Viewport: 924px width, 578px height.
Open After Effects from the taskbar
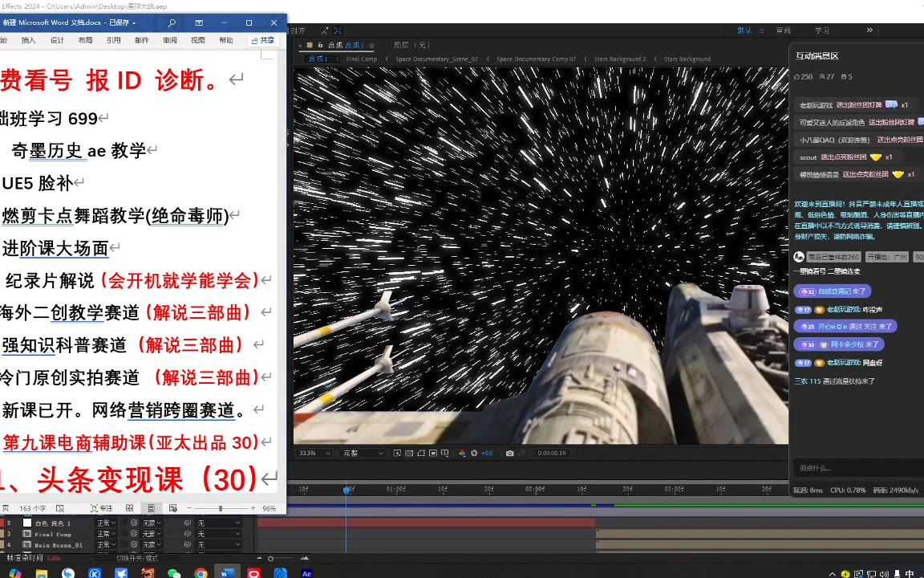tap(306, 572)
